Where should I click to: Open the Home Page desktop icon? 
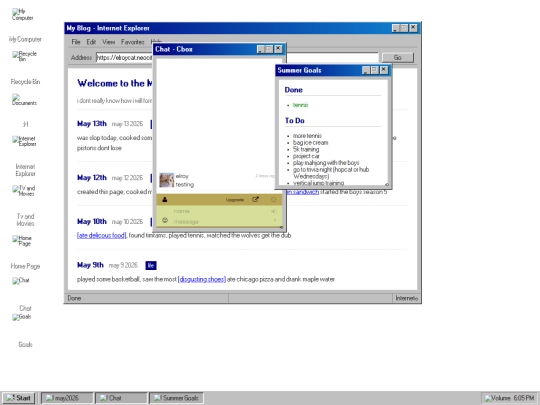(x=22, y=240)
